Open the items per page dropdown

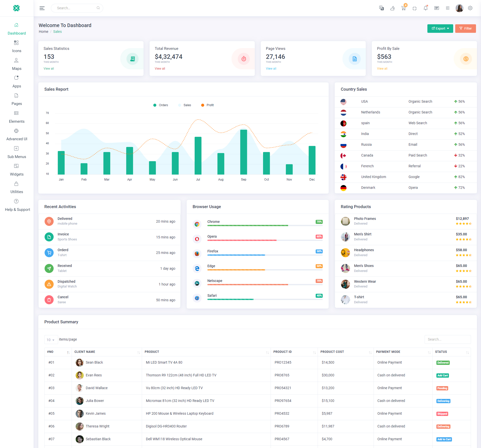pos(51,340)
